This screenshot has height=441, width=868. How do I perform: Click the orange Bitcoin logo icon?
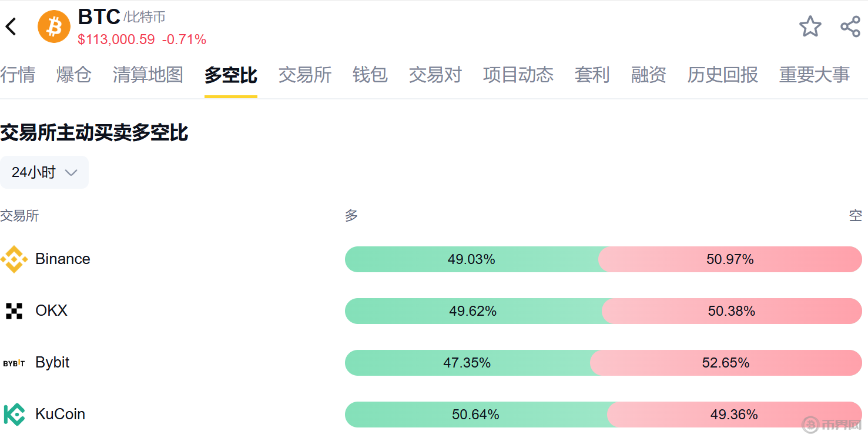click(54, 26)
